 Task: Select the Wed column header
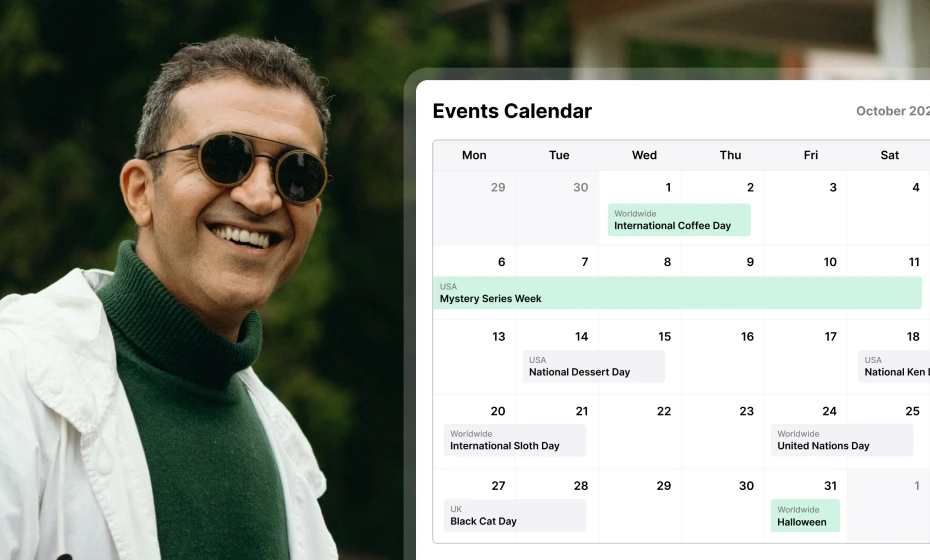[x=644, y=155]
